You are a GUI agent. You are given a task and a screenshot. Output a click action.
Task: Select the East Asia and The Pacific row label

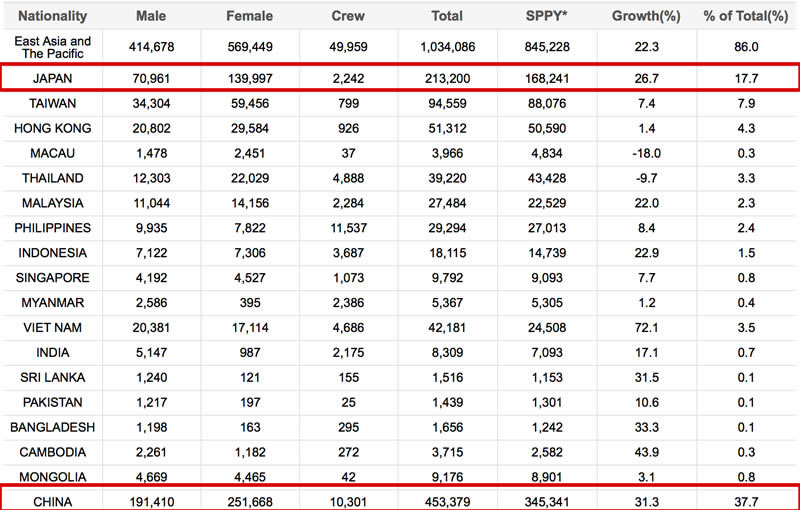(53, 47)
